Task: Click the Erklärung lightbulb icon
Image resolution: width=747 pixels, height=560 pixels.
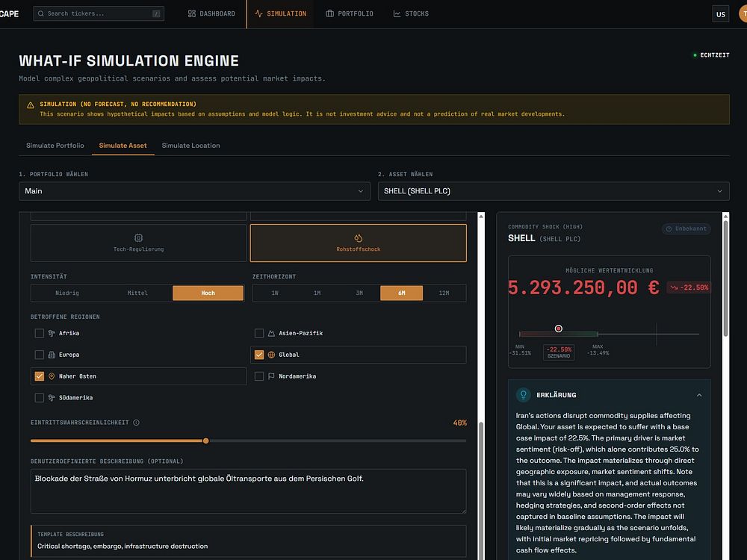Action: [x=523, y=395]
